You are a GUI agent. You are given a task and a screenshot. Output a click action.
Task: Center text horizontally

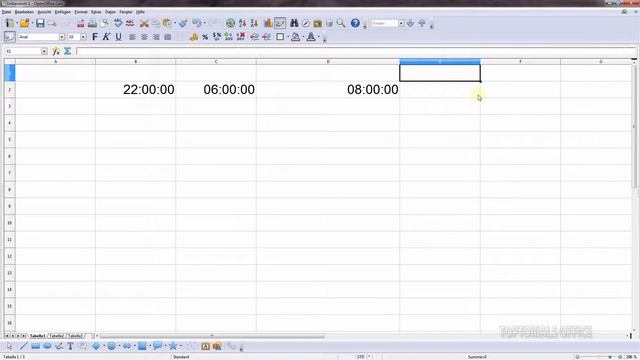pos(144,37)
